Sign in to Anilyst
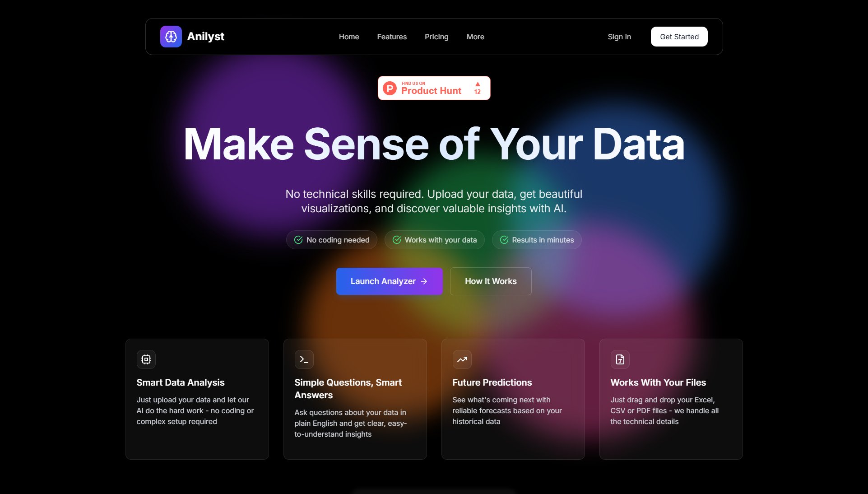 (x=619, y=37)
